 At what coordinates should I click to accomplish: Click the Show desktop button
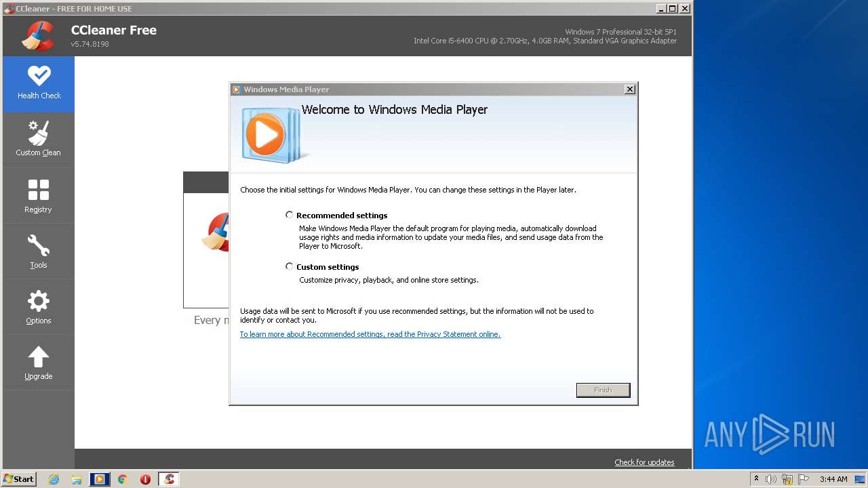[860, 479]
